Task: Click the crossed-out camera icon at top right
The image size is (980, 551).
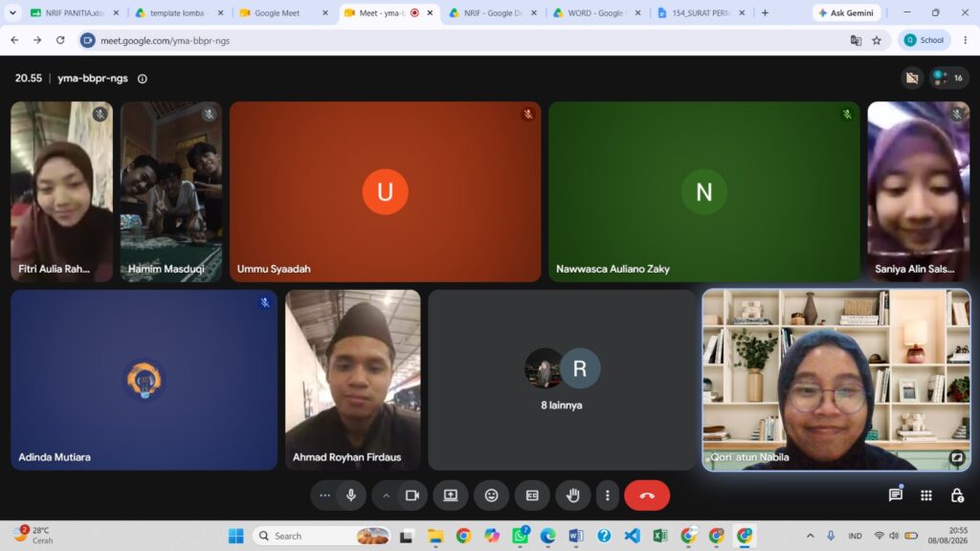Action: (x=912, y=78)
